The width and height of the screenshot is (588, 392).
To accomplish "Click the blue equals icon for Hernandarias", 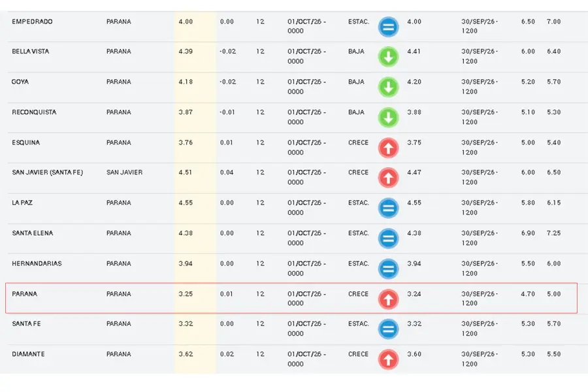I will pyautogui.click(x=388, y=269).
